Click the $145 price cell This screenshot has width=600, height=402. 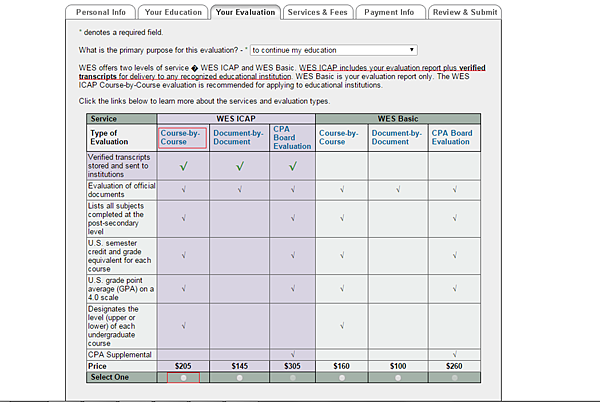click(x=240, y=366)
